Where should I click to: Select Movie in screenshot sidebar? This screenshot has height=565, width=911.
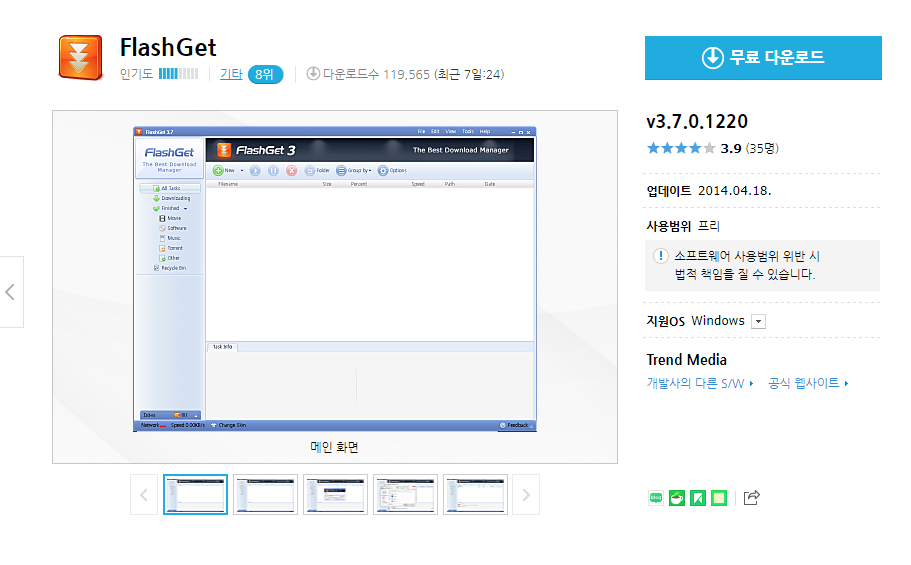[170, 218]
